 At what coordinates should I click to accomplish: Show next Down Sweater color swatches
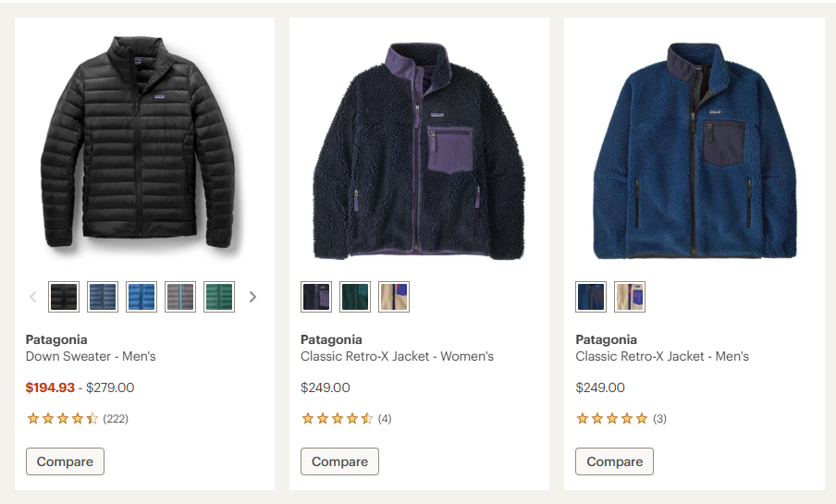252,297
